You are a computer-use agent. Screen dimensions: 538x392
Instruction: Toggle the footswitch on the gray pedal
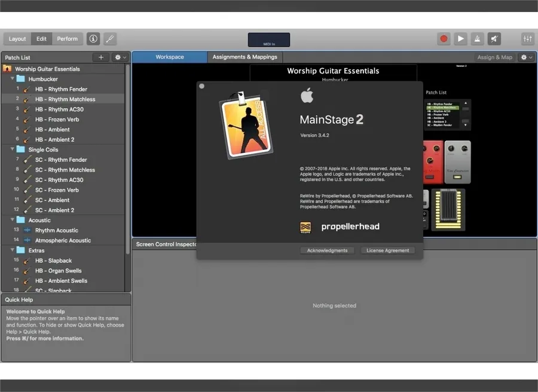[x=457, y=177]
